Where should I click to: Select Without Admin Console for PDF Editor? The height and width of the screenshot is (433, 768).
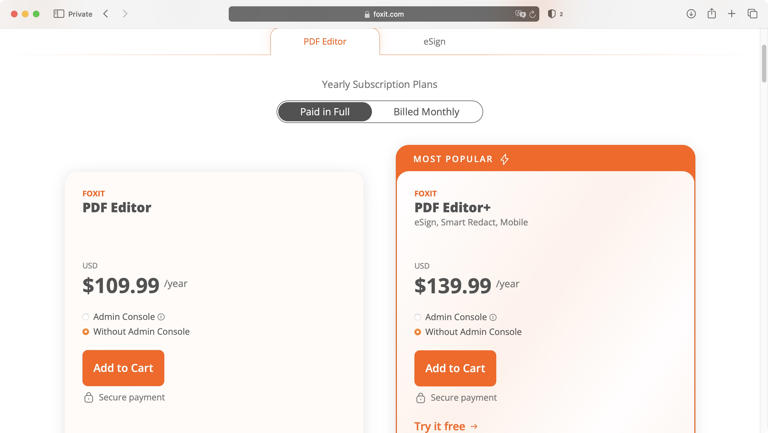86,332
